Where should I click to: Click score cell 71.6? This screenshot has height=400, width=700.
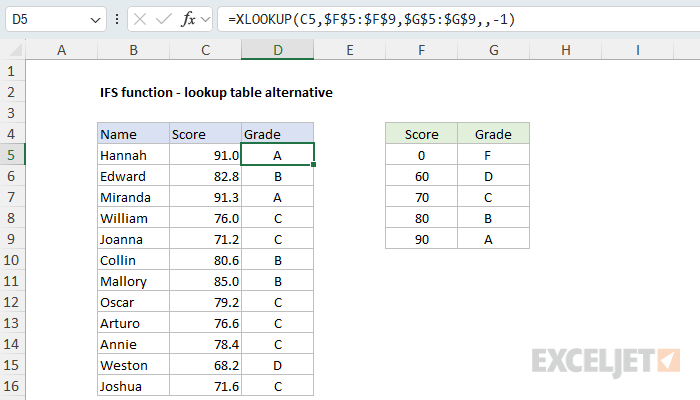(x=205, y=386)
